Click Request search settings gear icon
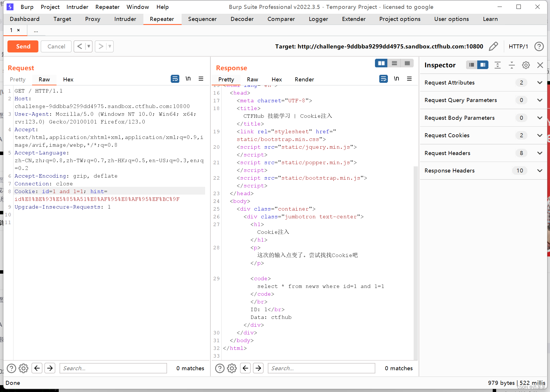 point(23,368)
